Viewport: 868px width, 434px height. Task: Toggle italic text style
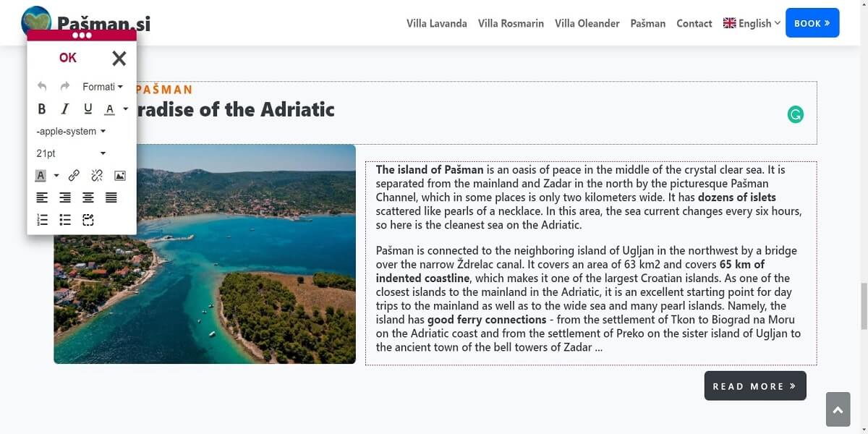pyautogui.click(x=65, y=109)
